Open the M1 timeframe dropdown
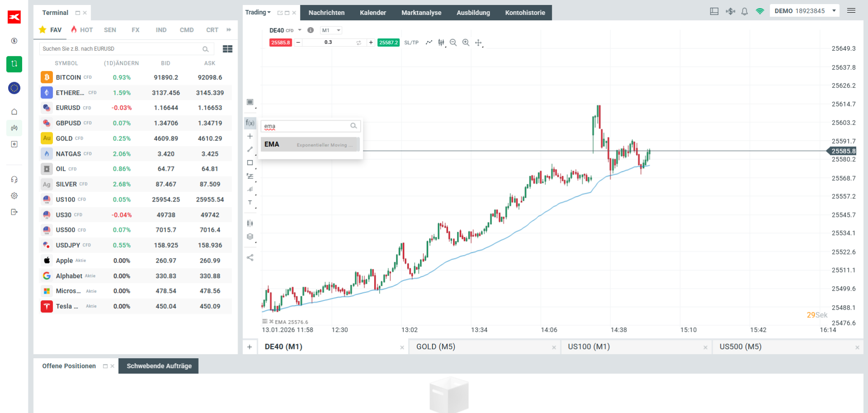The image size is (868, 413). tap(331, 30)
